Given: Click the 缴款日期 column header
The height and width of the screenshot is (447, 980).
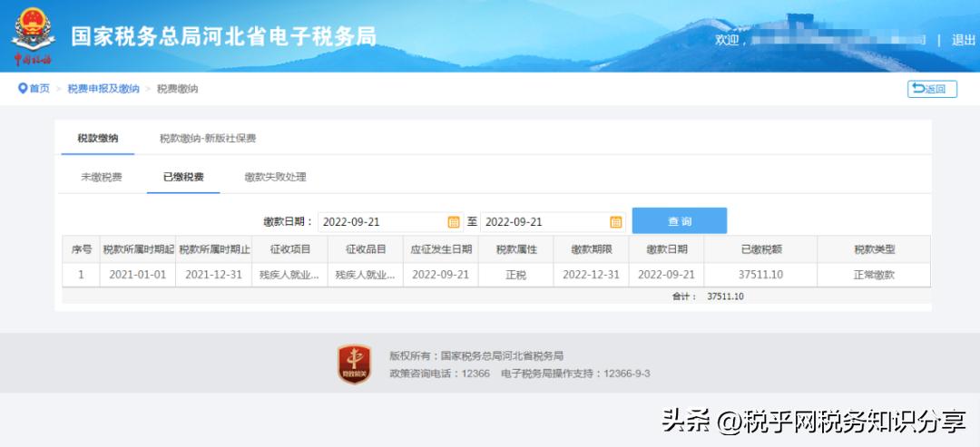Looking at the screenshot, I should click(667, 249).
